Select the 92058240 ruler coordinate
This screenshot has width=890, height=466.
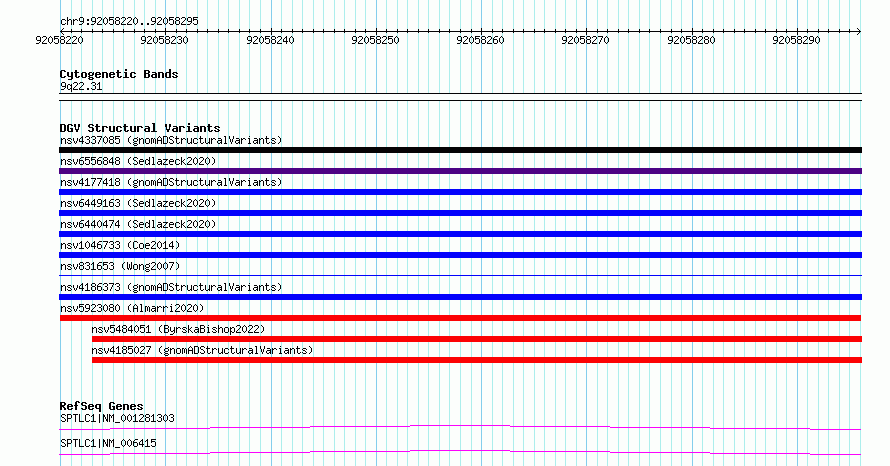tap(270, 40)
